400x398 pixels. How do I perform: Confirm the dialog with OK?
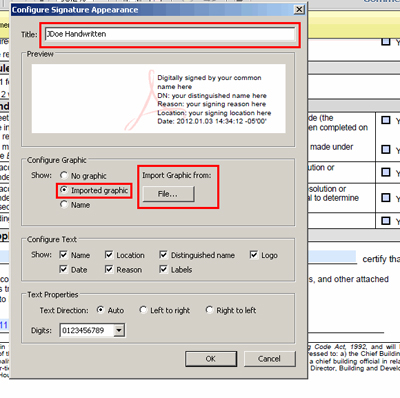point(211,359)
